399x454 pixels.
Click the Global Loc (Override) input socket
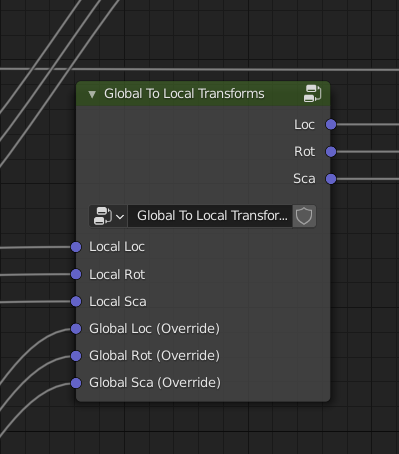76,329
